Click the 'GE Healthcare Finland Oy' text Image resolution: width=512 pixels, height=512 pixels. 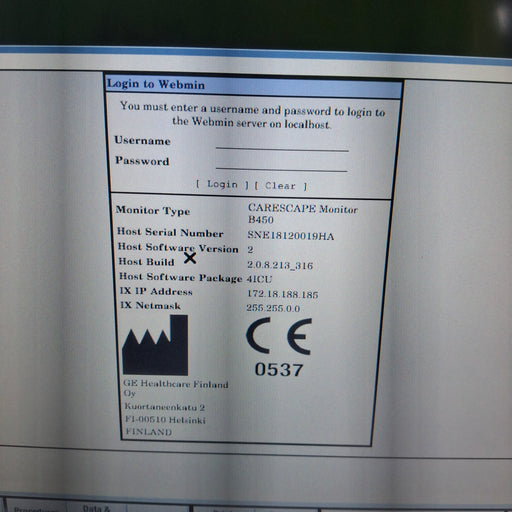click(176, 388)
